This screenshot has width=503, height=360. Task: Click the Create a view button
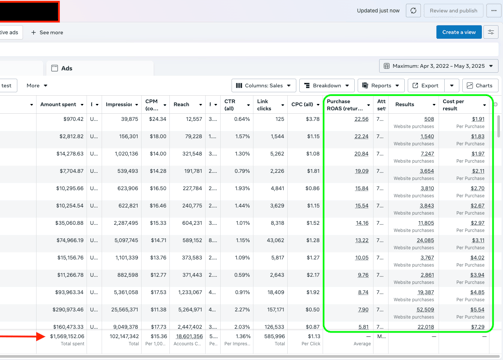[x=459, y=32]
